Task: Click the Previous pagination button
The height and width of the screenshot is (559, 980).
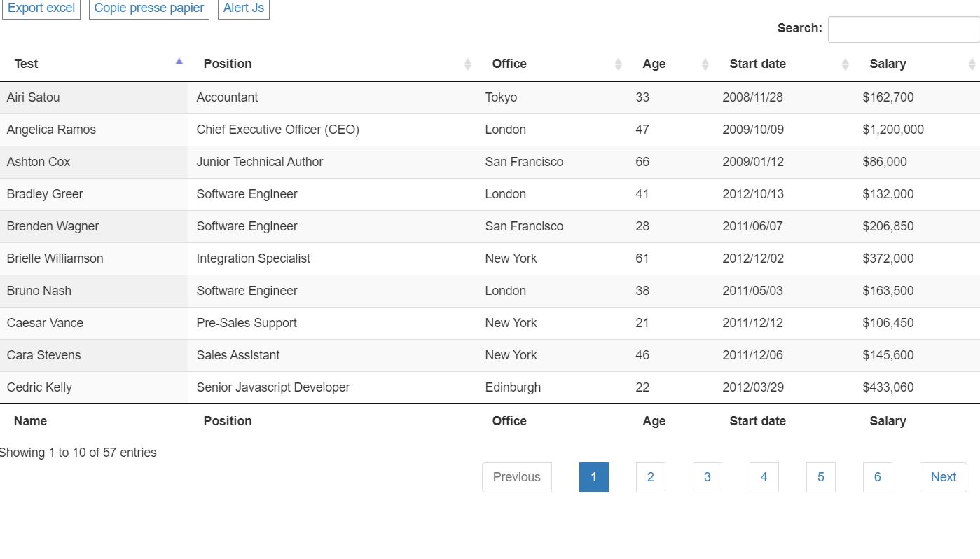Action: [x=517, y=477]
